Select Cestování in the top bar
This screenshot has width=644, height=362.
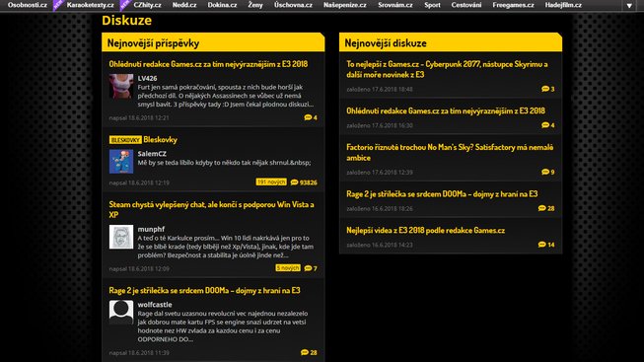click(x=466, y=5)
